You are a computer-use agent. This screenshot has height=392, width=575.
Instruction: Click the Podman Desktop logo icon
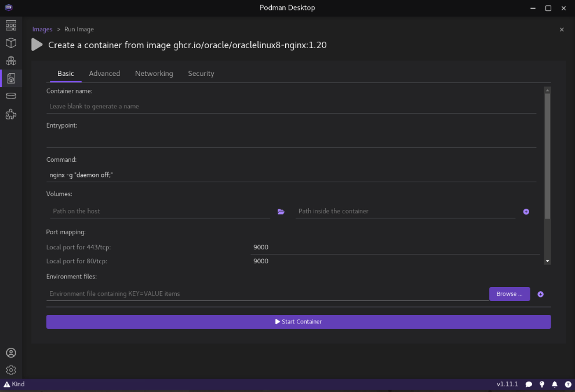point(9,8)
